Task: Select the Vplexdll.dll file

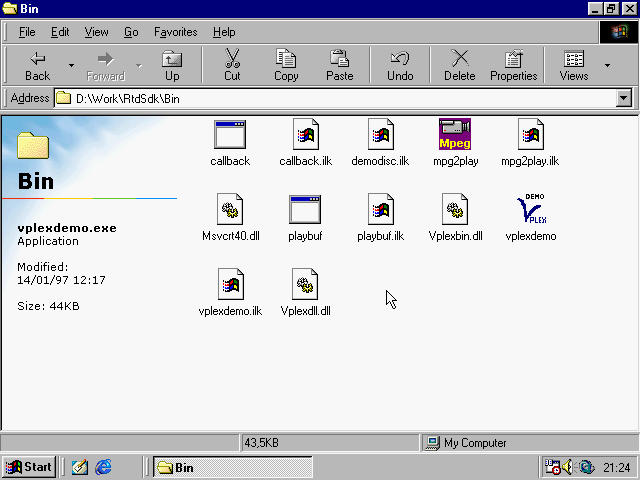Action: [305, 285]
